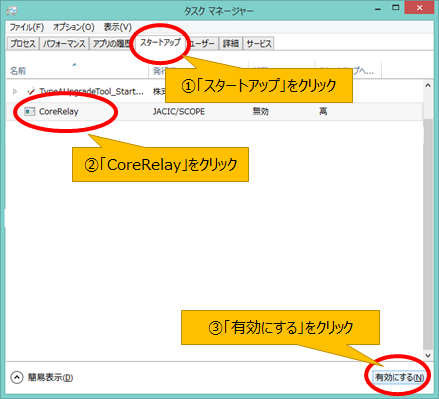Image resolution: width=439 pixels, height=399 pixels.
Task: Expand the TypeAUpgradeTool_Start row
Action: (15, 91)
